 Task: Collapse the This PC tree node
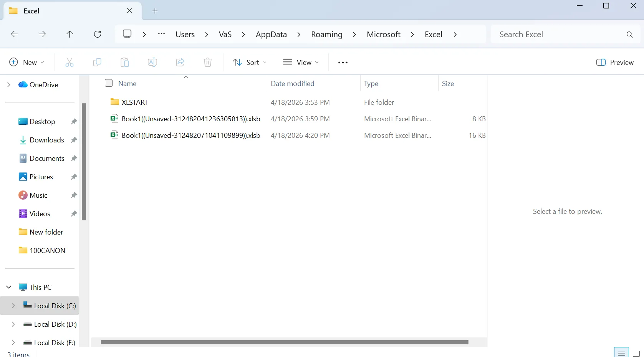(9, 287)
